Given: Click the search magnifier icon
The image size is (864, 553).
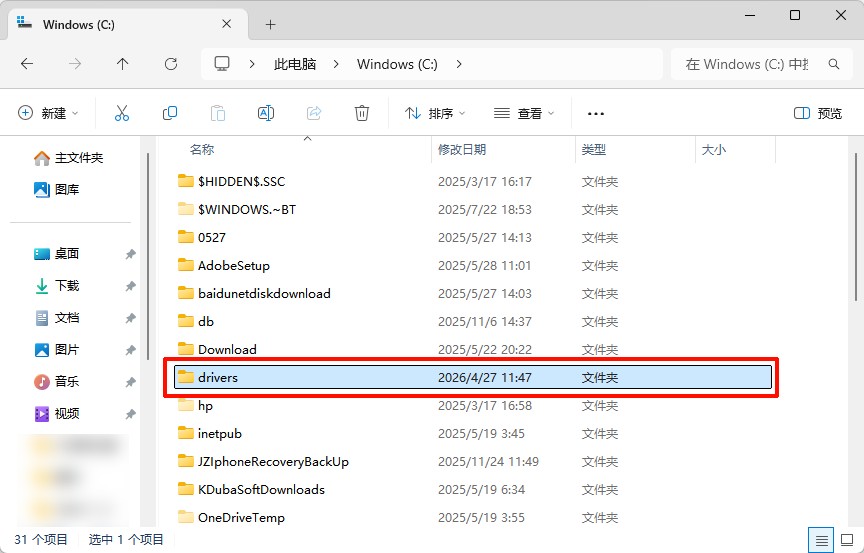Looking at the screenshot, I should (834, 64).
